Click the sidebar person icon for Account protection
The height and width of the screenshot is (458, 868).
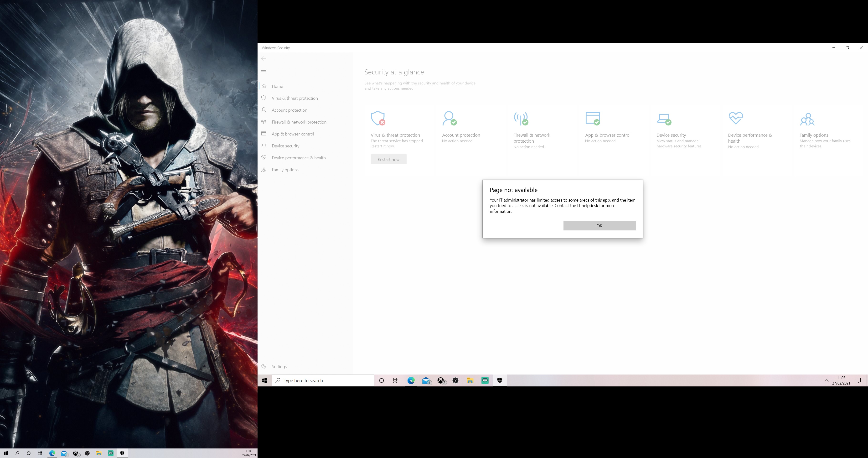click(x=264, y=110)
